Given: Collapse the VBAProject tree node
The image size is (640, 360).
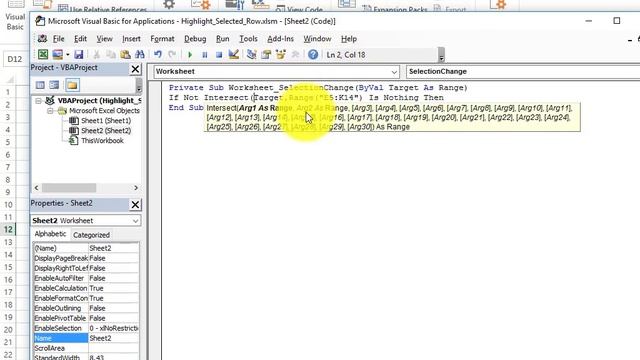Looking at the screenshot, I should (x=38, y=101).
